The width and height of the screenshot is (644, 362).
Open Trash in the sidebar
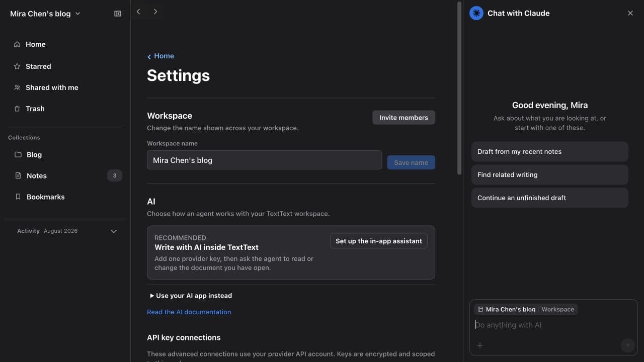[x=65, y=109]
